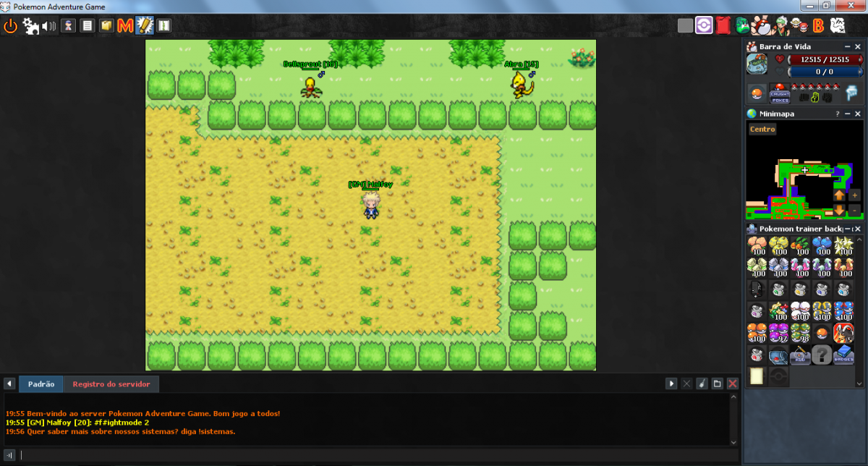868x466 pixels.
Task: Click the hat trainer with Pokeball icon
Action: [799, 26]
